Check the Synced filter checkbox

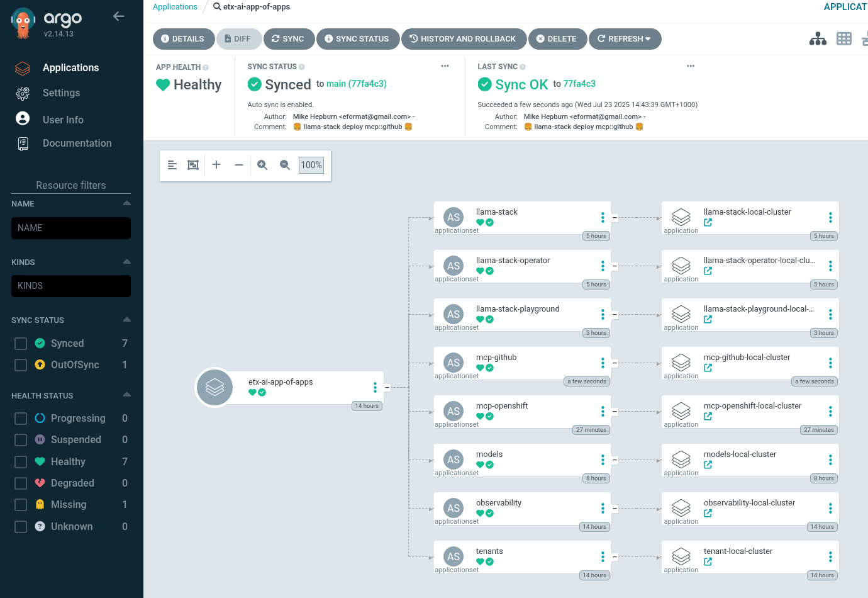click(21, 343)
